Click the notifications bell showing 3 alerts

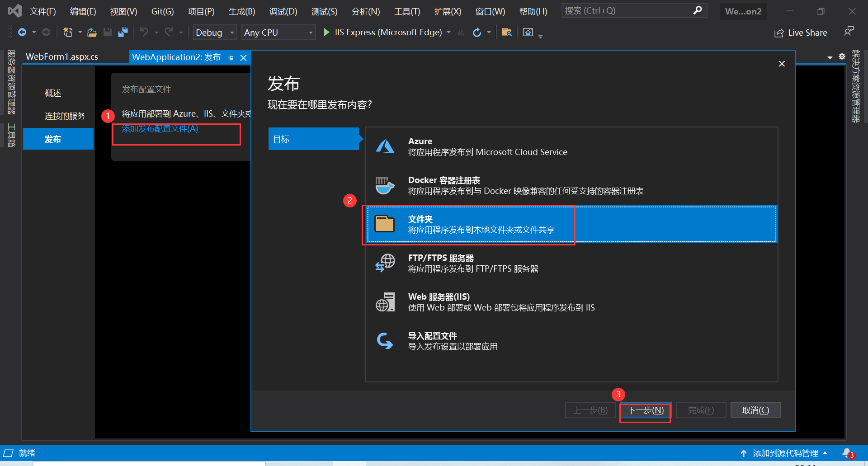(x=847, y=453)
